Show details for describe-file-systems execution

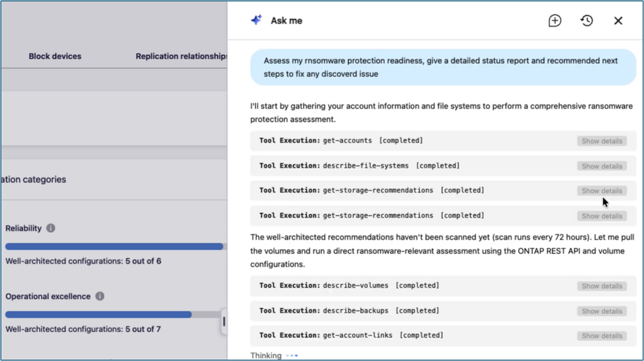pyautogui.click(x=601, y=166)
